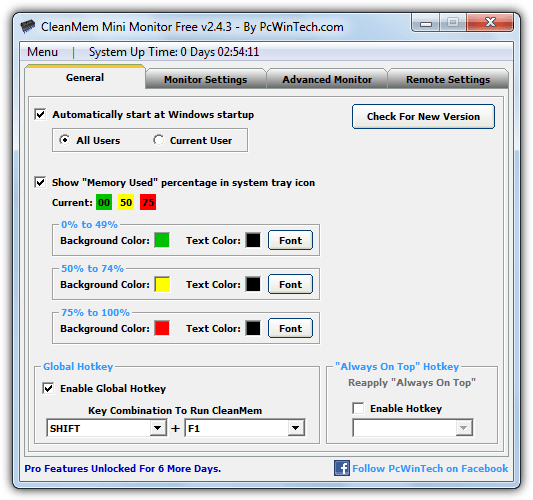Pick yellow background color for 50% to 74%

[x=162, y=284]
